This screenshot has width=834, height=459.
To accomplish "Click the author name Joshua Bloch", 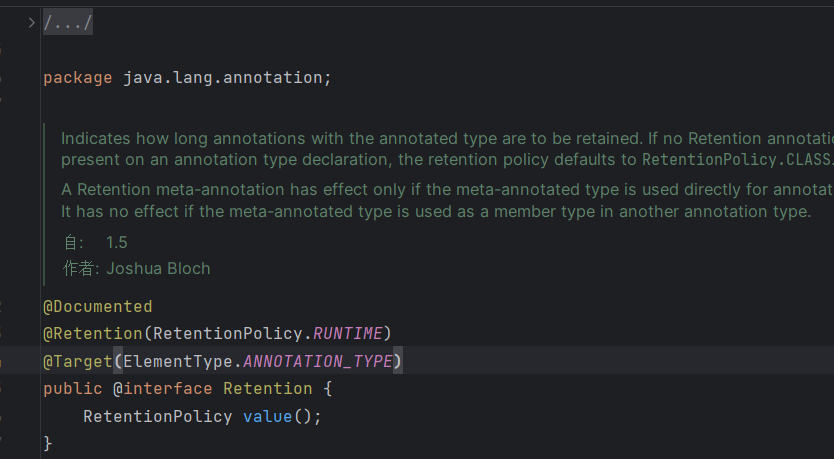I will tap(158, 268).
